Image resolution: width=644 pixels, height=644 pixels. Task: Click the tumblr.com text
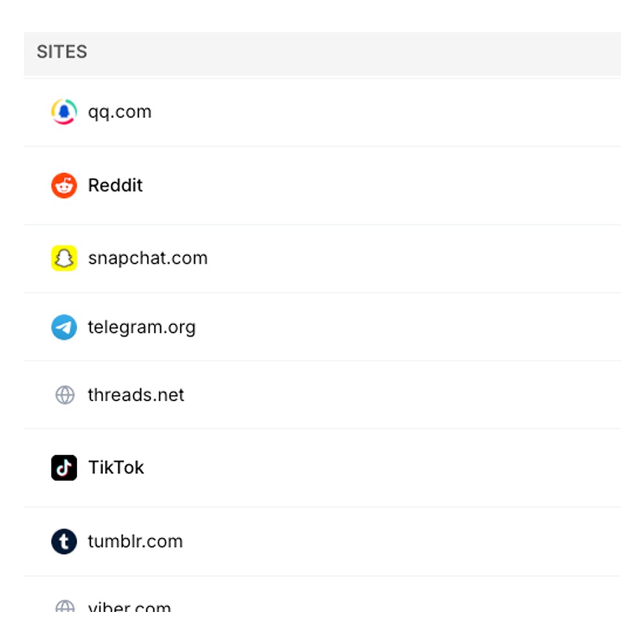coord(135,541)
